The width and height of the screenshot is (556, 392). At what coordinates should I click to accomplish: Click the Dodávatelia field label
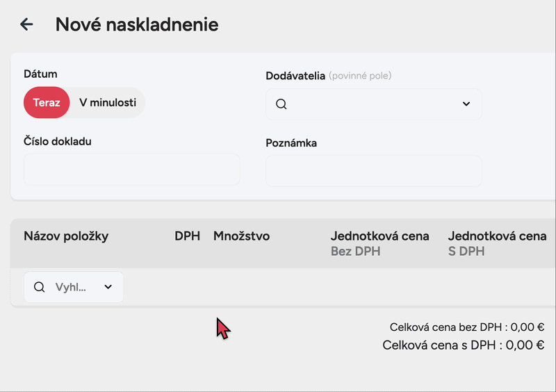point(295,75)
